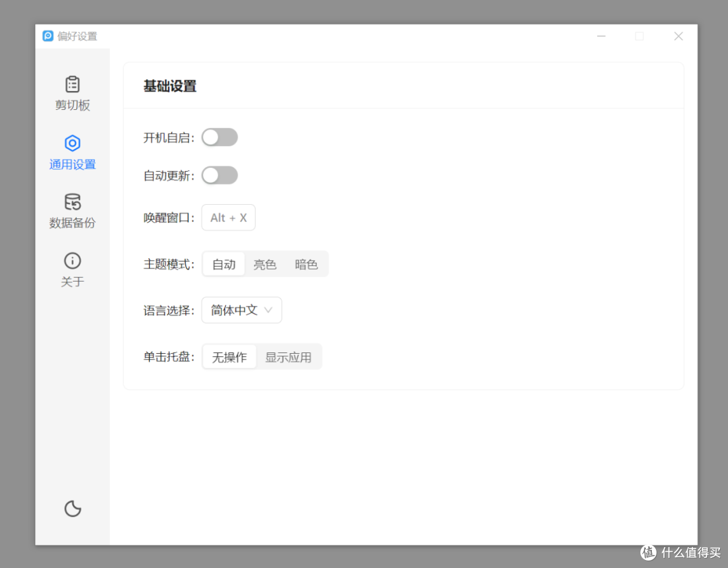The width and height of the screenshot is (728, 568).
Task: Expand the language selection list
Action: click(x=241, y=310)
